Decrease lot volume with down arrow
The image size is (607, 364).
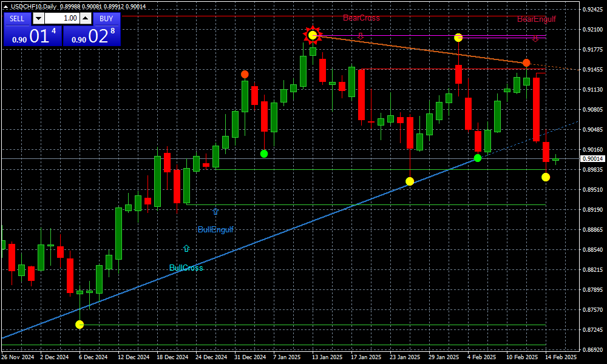point(39,18)
